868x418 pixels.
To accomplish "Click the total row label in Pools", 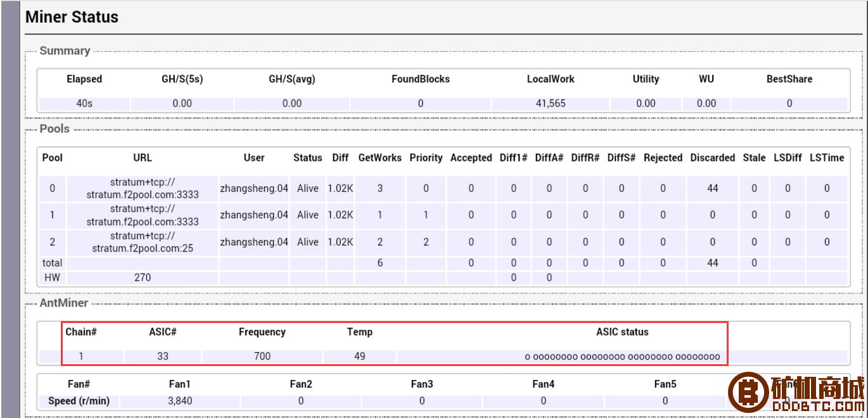I will [53, 263].
